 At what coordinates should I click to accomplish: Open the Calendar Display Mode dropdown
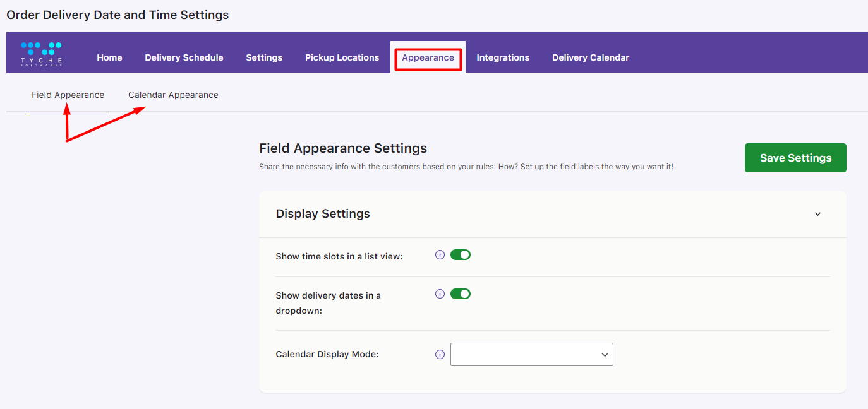click(x=531, y=354)
